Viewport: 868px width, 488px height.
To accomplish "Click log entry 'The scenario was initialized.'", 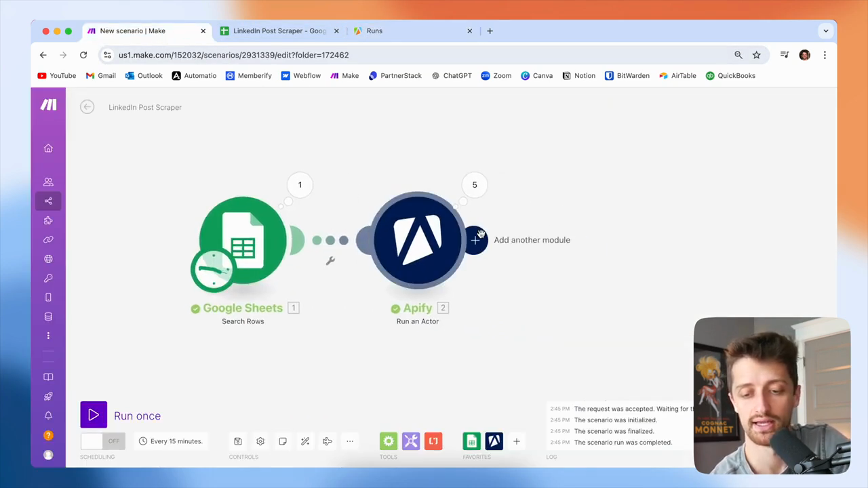I will click(x=616, y=420).
